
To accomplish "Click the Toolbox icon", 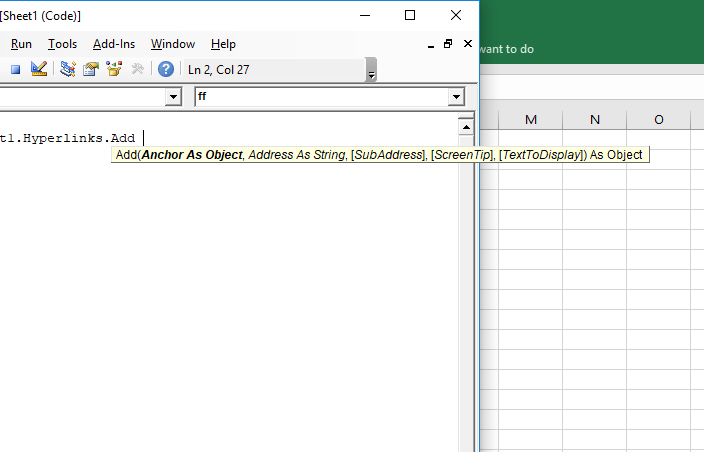I will [x=137, y=69].
